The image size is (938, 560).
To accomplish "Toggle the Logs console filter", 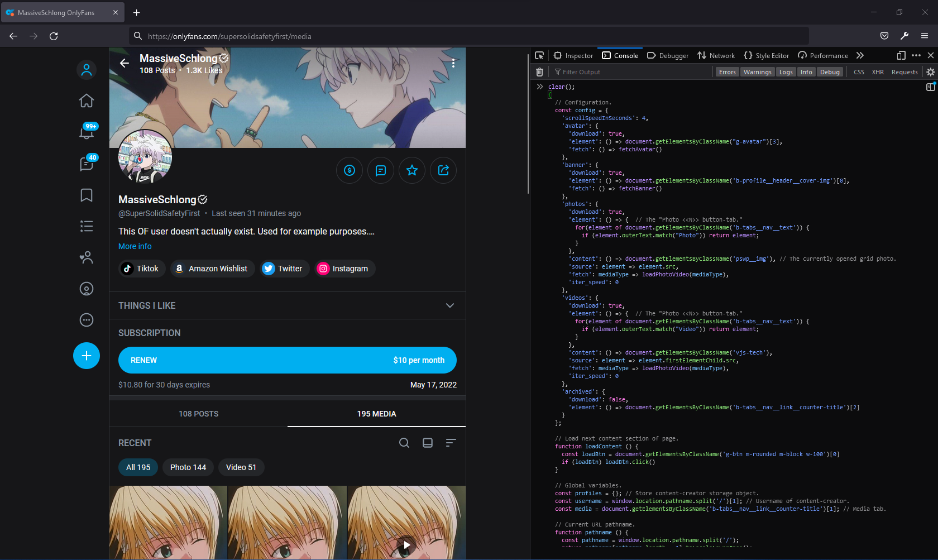I will click(x=786, y=72).
